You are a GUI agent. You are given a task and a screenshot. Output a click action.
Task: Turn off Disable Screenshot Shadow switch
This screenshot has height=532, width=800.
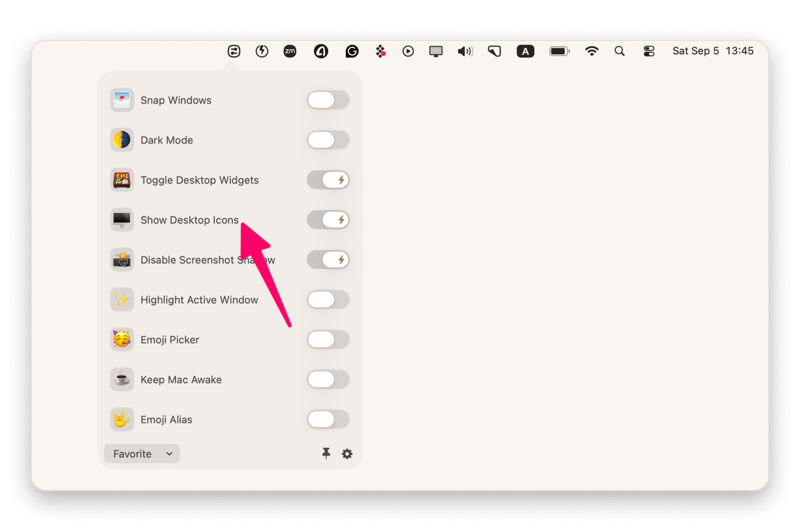point(328,260)
